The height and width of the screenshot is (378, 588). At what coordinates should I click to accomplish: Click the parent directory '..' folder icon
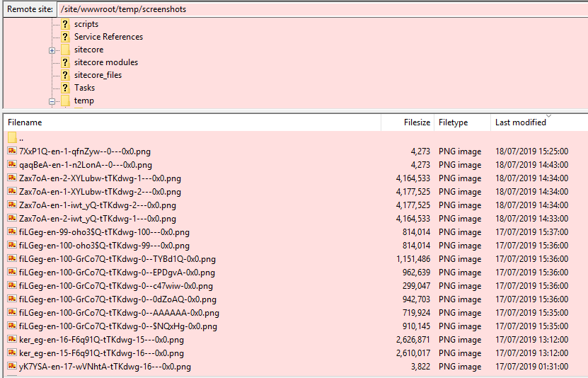(x=12, y=138)
